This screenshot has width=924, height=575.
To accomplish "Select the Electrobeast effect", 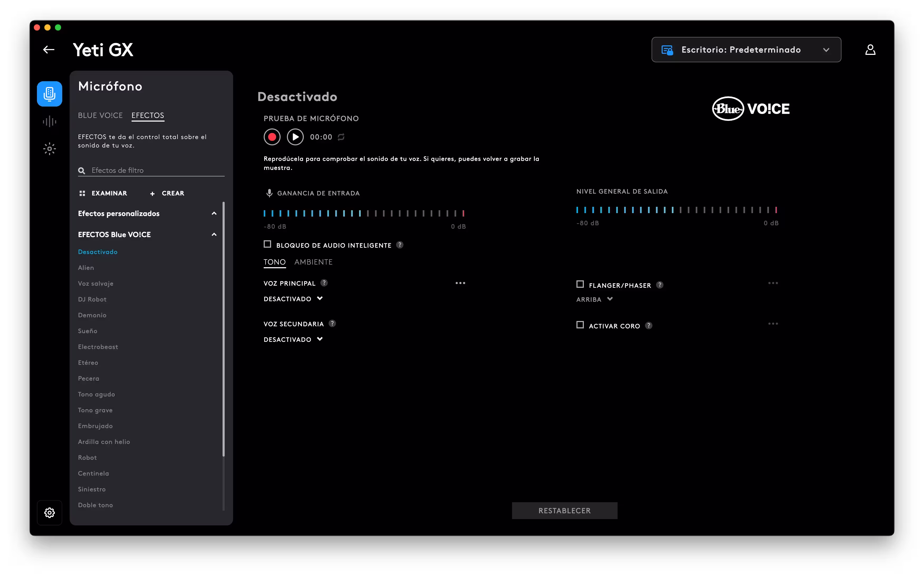I will (98, 347).
